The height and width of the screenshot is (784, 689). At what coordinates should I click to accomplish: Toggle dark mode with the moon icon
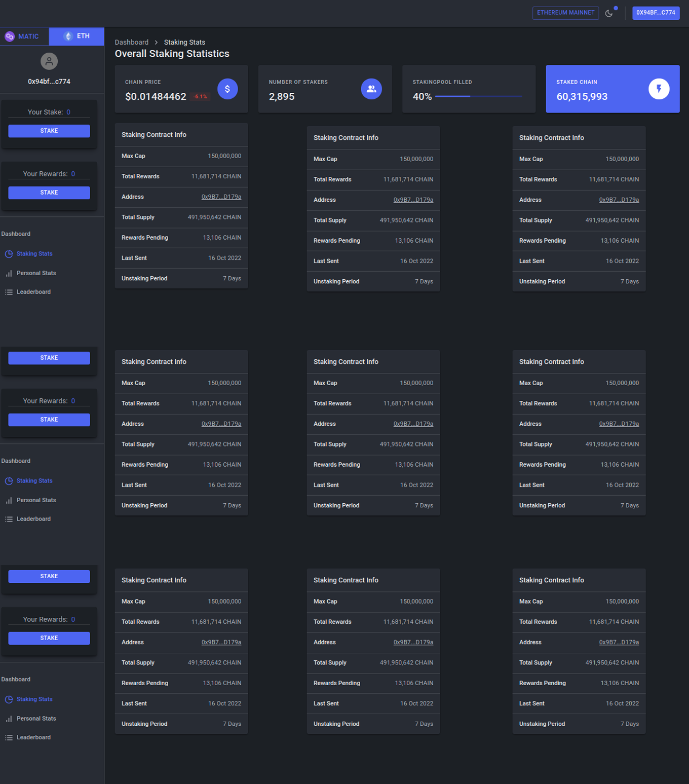click(x=609, y=13)
